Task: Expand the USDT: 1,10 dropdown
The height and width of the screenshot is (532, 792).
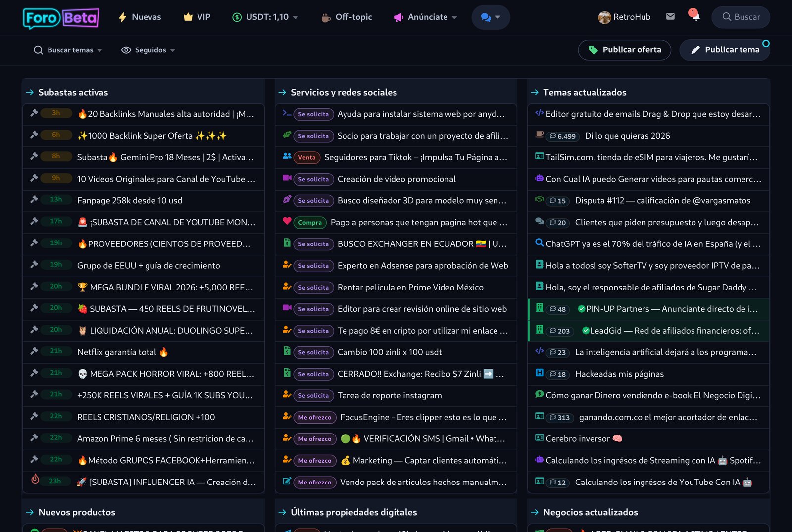Action: click(265, 17)
